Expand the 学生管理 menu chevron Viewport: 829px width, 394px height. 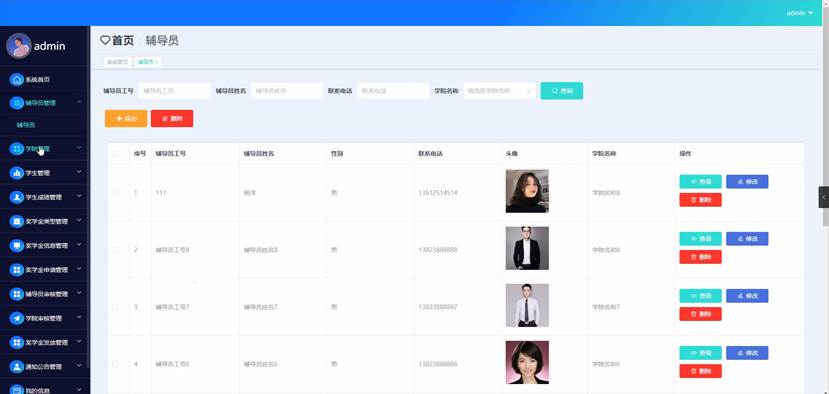pyautogui.click(x=79, y=172)
